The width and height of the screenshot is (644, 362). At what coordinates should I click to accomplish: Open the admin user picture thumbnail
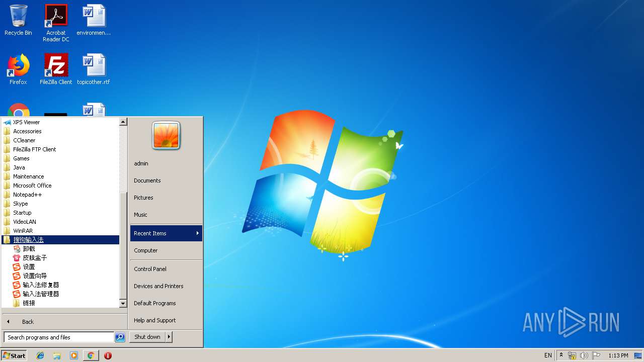pos(166,136)
